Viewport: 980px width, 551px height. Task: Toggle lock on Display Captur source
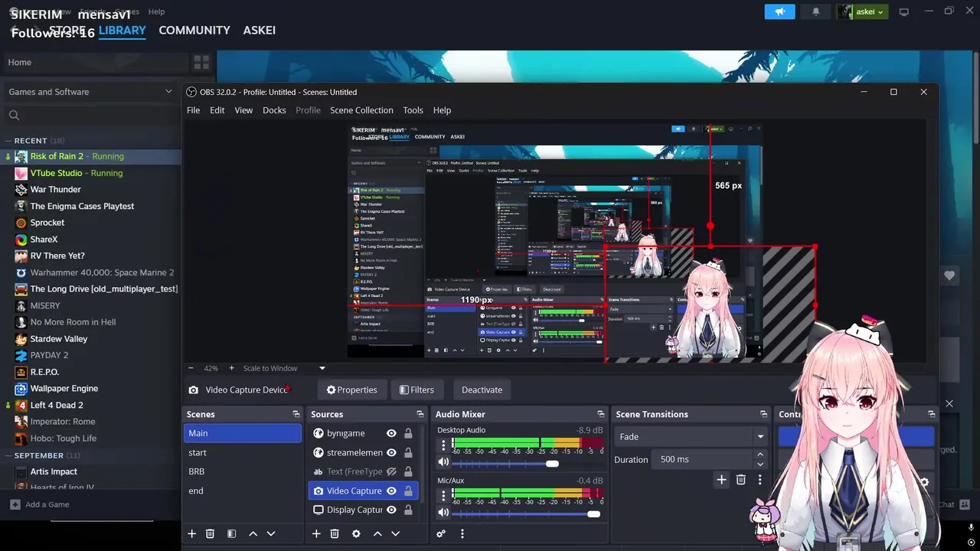point(408,510)
